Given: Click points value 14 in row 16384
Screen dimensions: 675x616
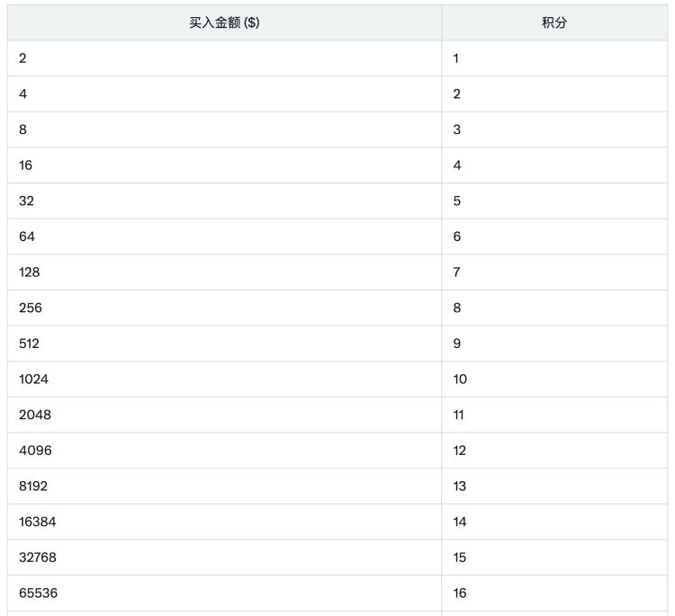Looking at the screenshot, I should coord(554,522).
